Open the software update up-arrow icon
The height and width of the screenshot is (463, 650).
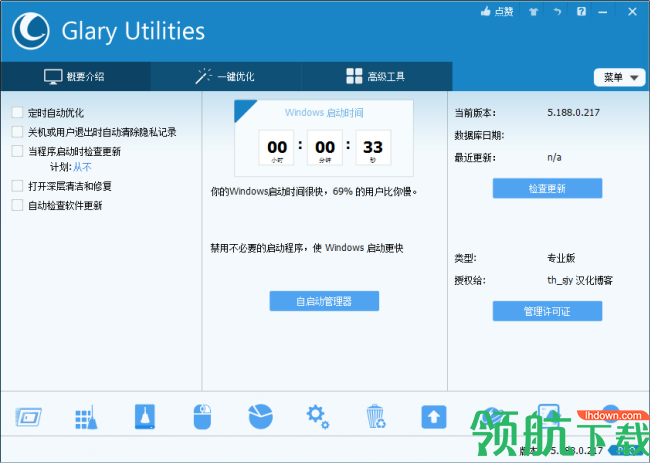434,417
